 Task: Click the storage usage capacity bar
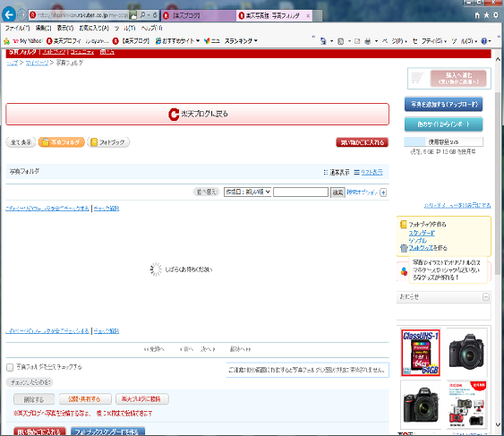click(x=443, y=141)
